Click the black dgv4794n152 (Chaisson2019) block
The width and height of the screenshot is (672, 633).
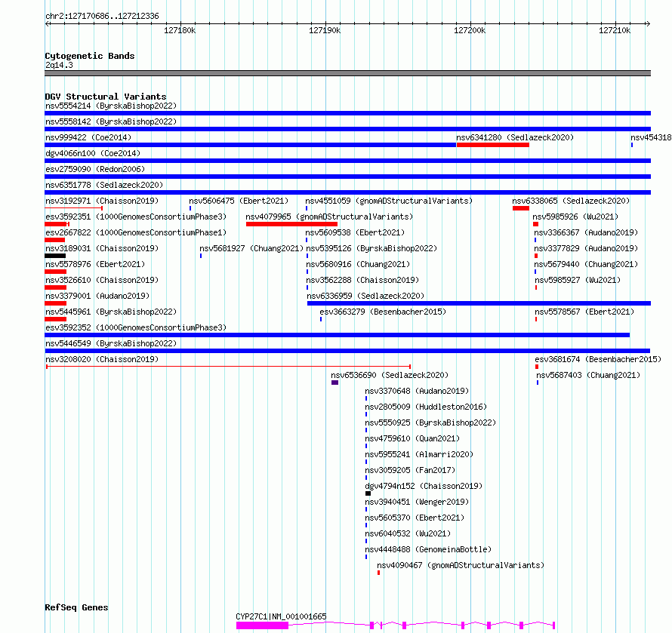click(x=368, y=493)
